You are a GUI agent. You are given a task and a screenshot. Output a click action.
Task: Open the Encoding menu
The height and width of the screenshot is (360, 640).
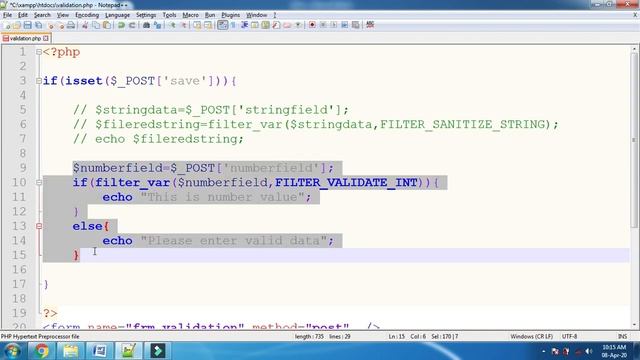(87, 15)
